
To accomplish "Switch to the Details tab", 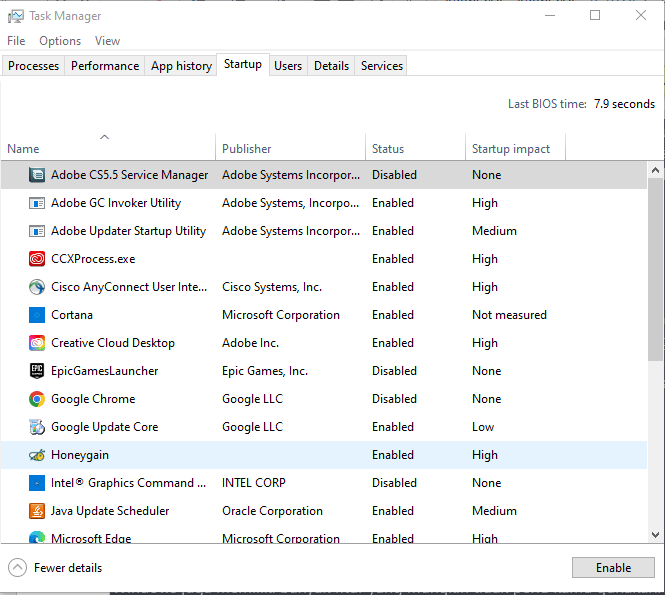I will click(331, 66).
